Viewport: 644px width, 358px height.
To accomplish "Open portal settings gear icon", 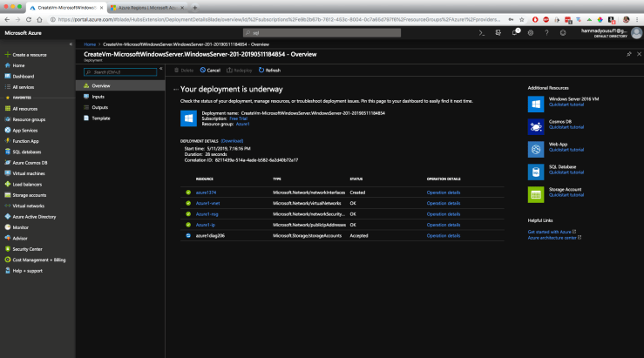I will (x=532, y=33).
